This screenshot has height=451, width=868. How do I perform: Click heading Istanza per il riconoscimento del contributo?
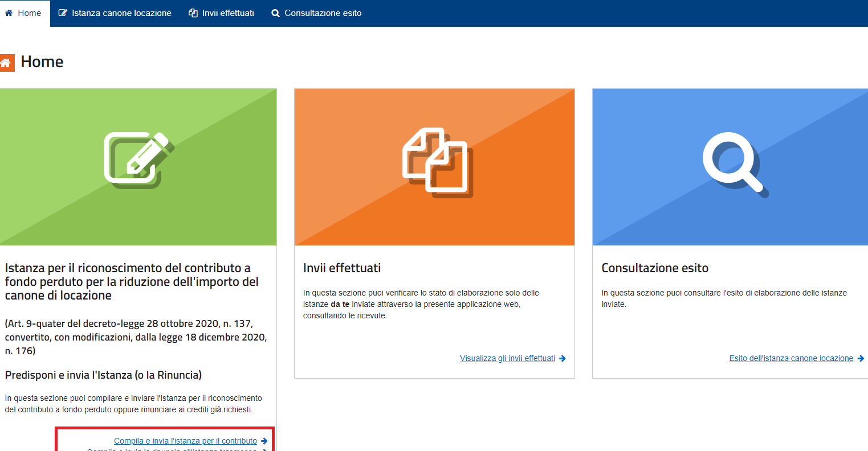pyautogui.click(x=132, y=281)
